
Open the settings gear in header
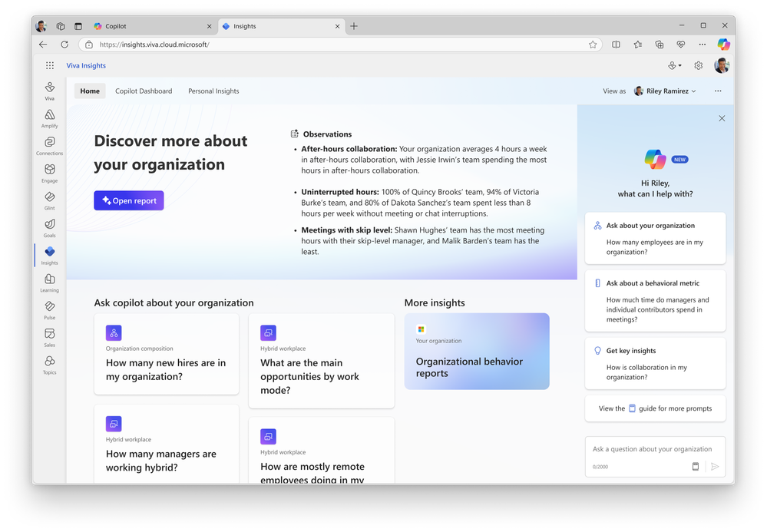(699, 65)
